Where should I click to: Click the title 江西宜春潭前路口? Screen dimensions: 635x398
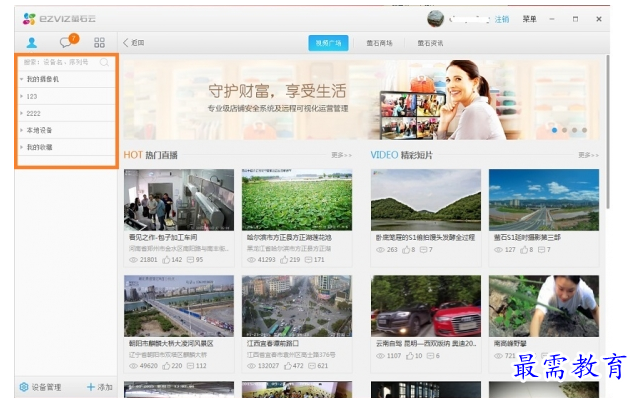273,343
